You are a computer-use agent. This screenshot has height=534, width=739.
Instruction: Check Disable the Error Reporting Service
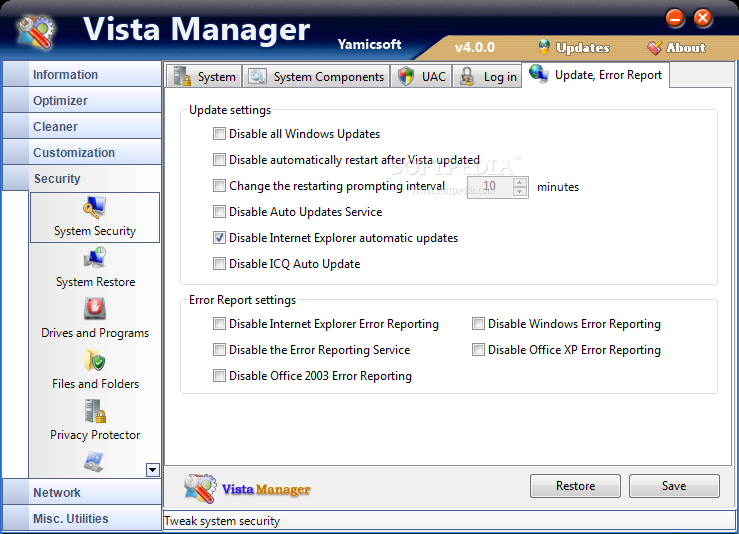pyautogui.click(x=219, y=350)
